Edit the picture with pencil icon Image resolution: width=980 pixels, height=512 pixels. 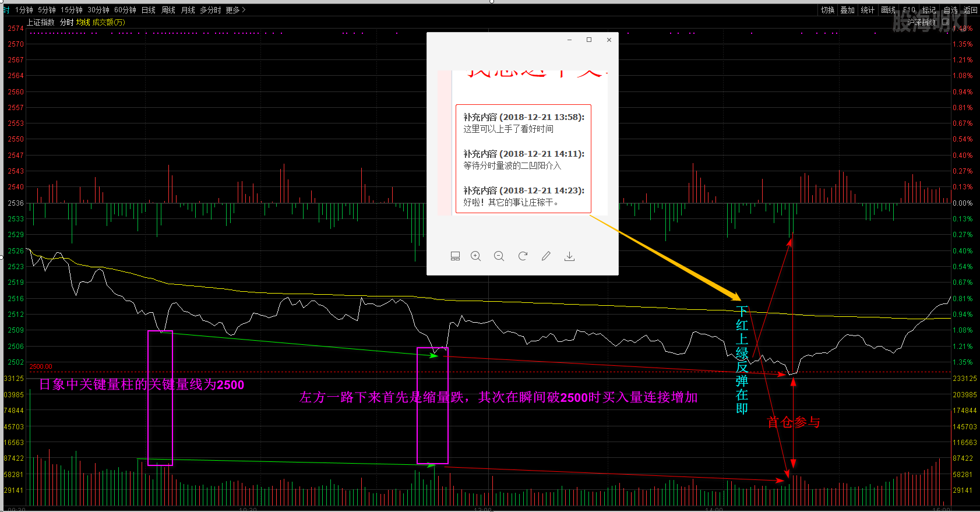pyautogui.click(x=546, y=256)
